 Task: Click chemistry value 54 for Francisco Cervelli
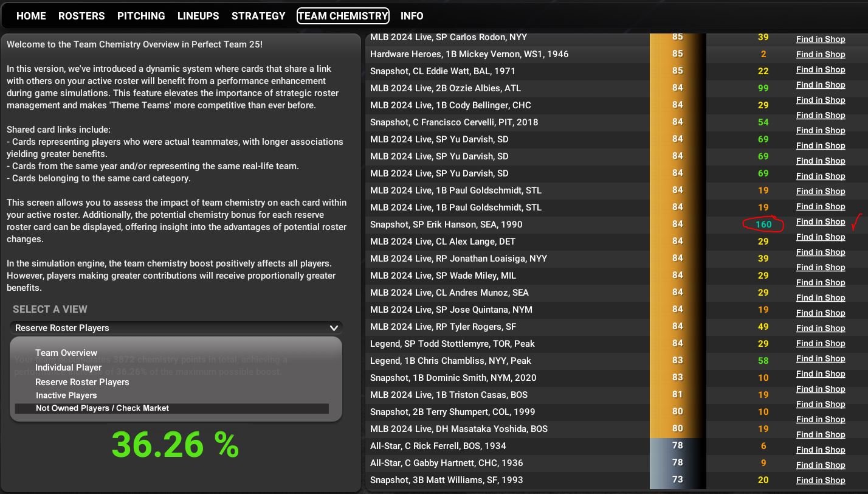(x=763, y=122)
